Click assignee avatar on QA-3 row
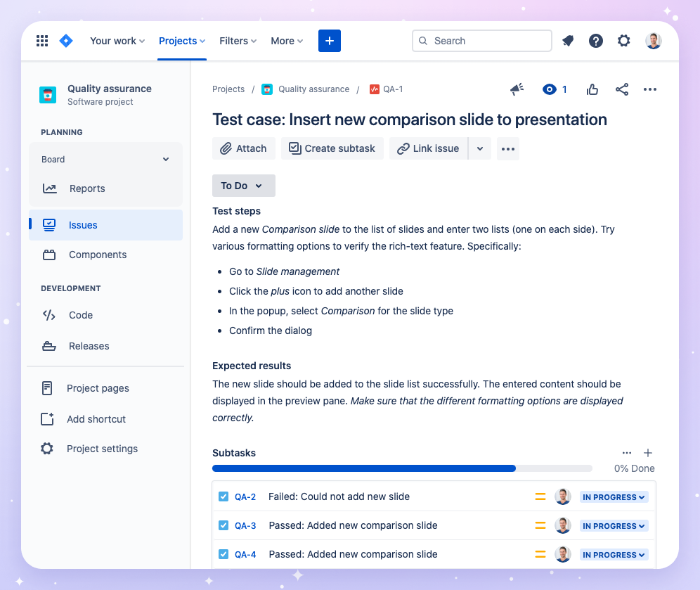This screenshot has height=590, width=700. click(x=562, y=525)
